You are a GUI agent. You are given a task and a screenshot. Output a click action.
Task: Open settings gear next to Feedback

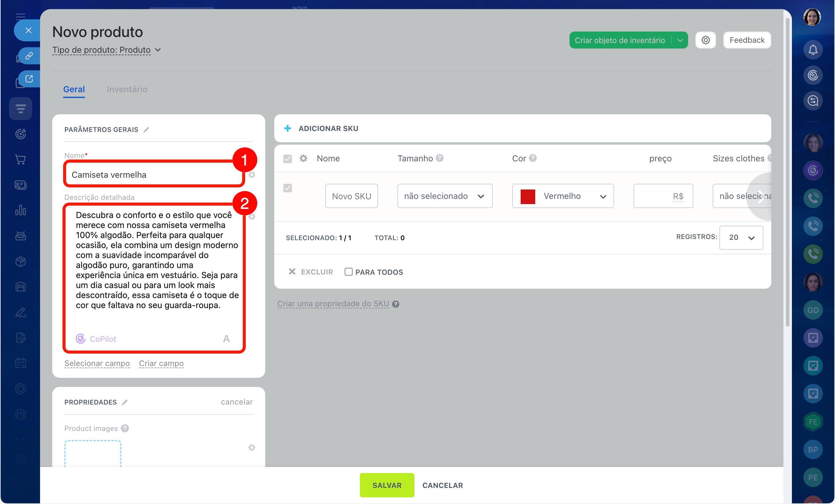tap(705, 40)
